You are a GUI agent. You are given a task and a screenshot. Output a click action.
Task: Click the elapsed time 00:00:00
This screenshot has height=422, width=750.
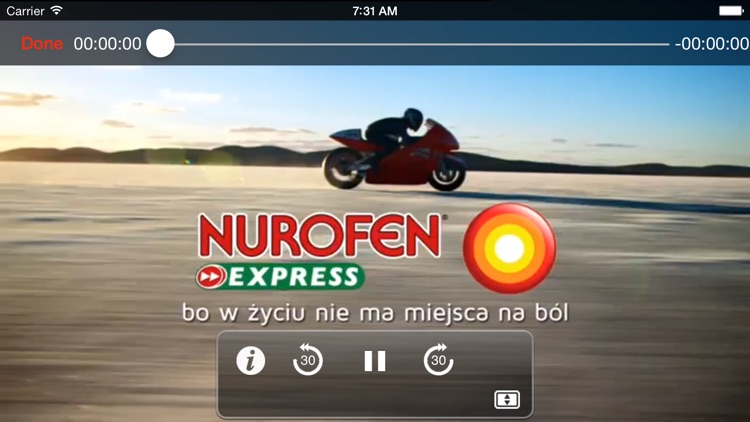coord(108,44)
